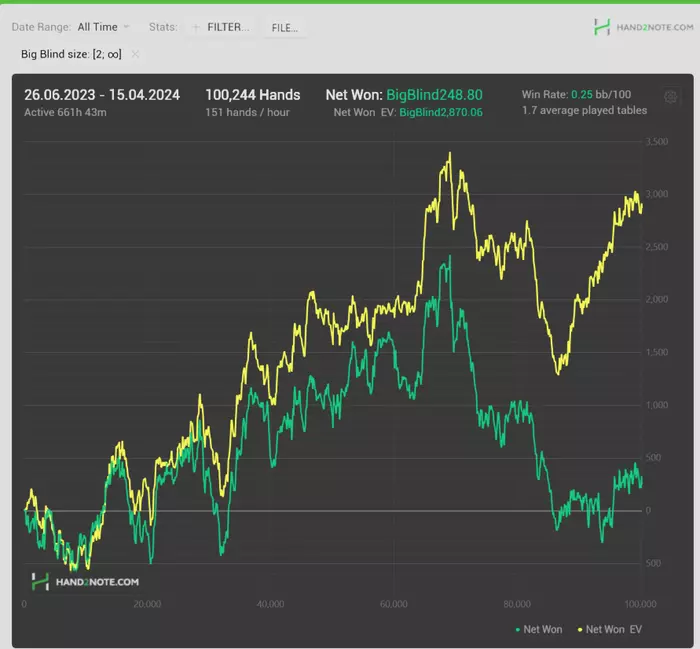Click the Win Rate 0.25 bb/100 stat
Screen dimensions: 700x649
tap(576, 94)
